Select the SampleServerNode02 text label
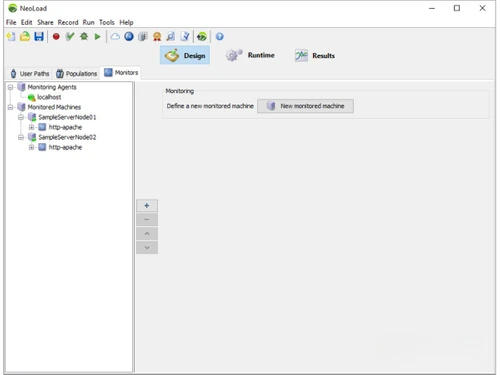500x375 pixels. point(67,137)
